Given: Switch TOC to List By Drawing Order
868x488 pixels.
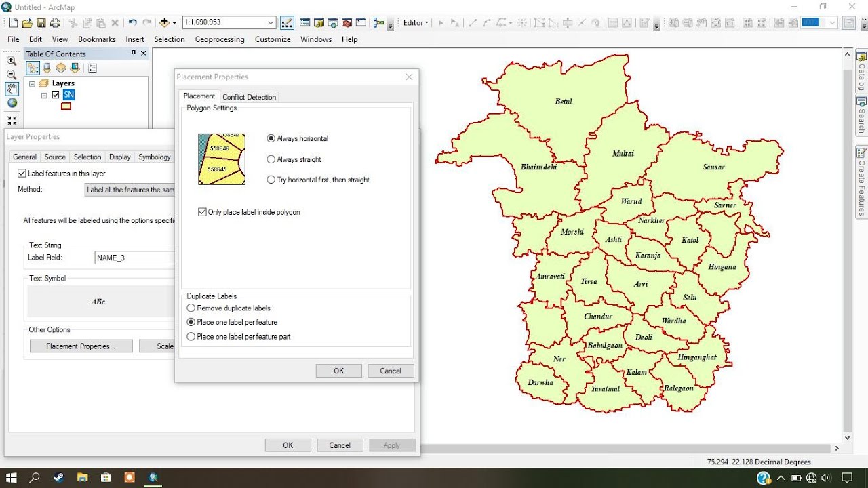Looking at the screenshot, I should pos(33,68).
